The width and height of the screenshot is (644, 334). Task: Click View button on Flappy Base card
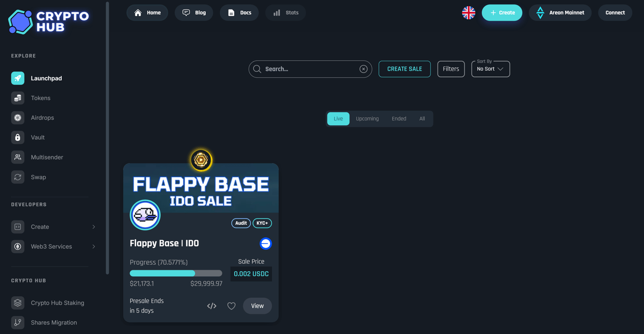[257, 306]
